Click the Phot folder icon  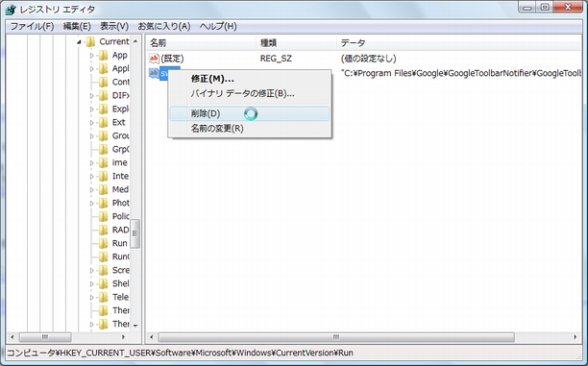(x=103, y=204)
